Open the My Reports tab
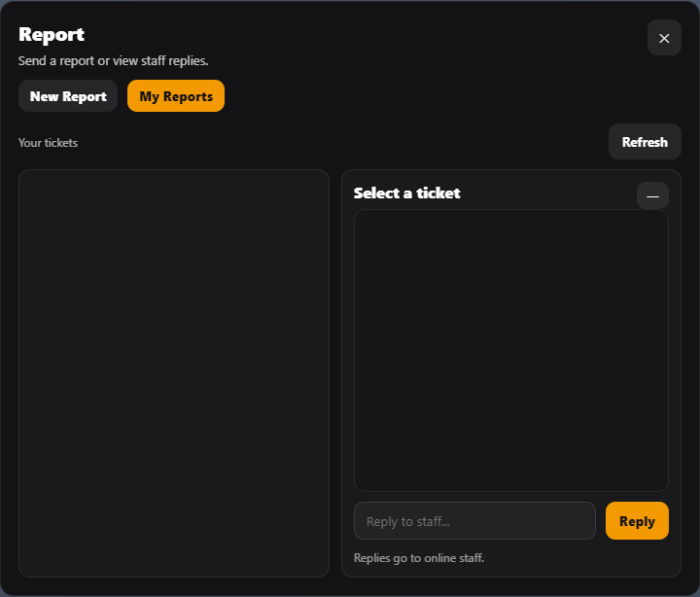This screenshot has height=597, width=700. 176,96
